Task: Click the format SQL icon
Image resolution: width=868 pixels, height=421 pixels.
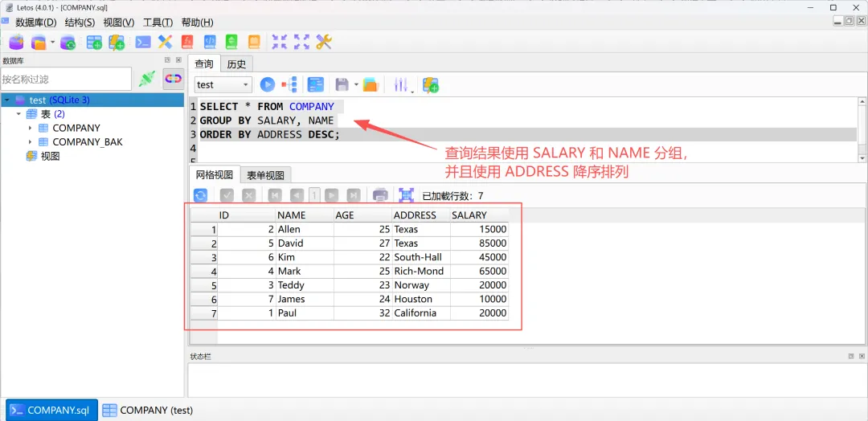Action: [316, 84]
